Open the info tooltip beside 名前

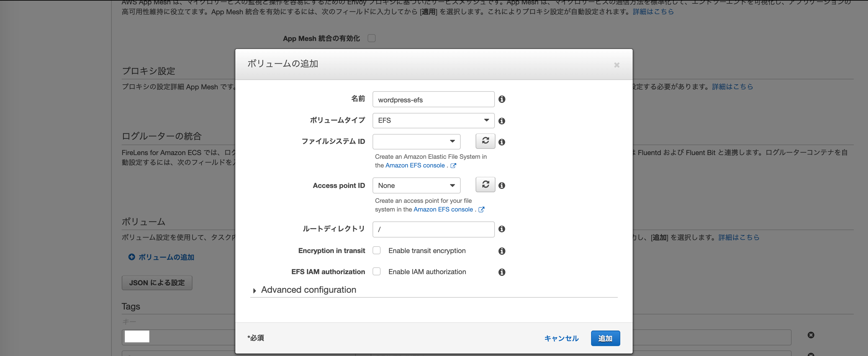[502, 99]
